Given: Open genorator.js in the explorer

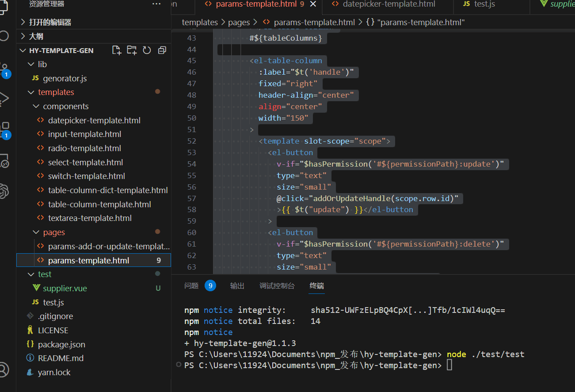Looking at the screenshot, I should pos(93,78).
